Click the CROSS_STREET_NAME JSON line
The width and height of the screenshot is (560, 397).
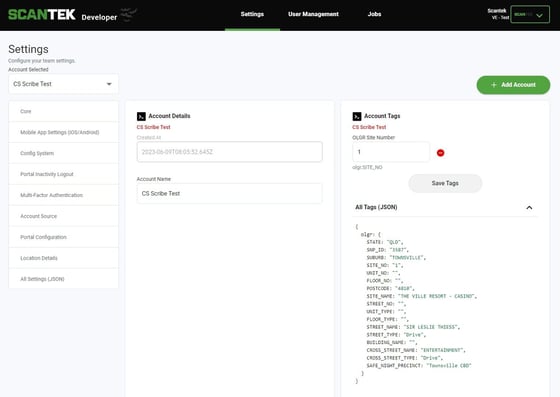(x=416, y=350)
